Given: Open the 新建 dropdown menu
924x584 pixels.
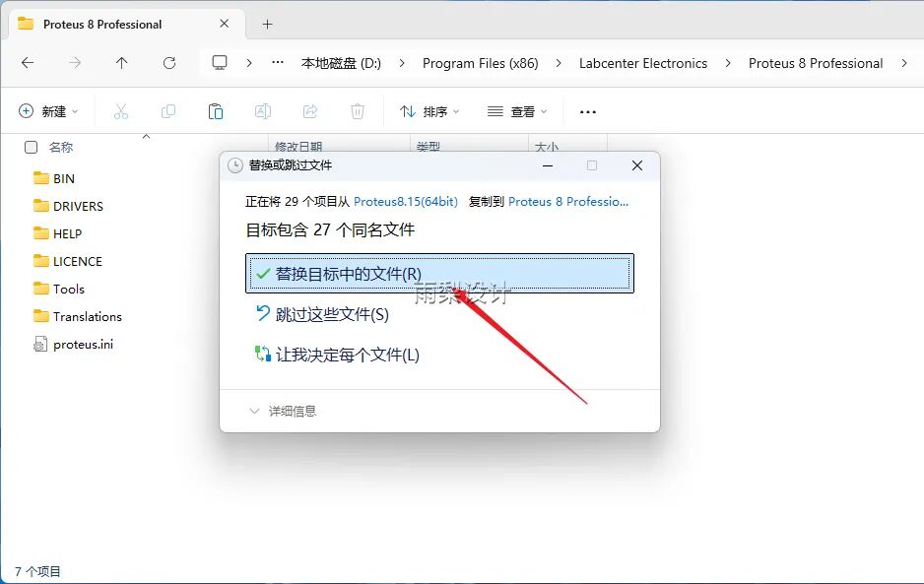Looking at the screenshot, I should pos(49,111).
